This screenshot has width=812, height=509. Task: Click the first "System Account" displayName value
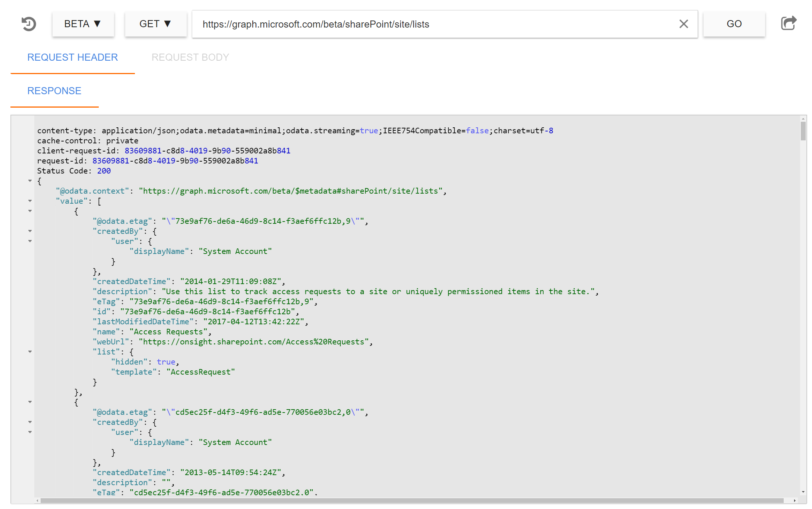[x=235, y=251]
